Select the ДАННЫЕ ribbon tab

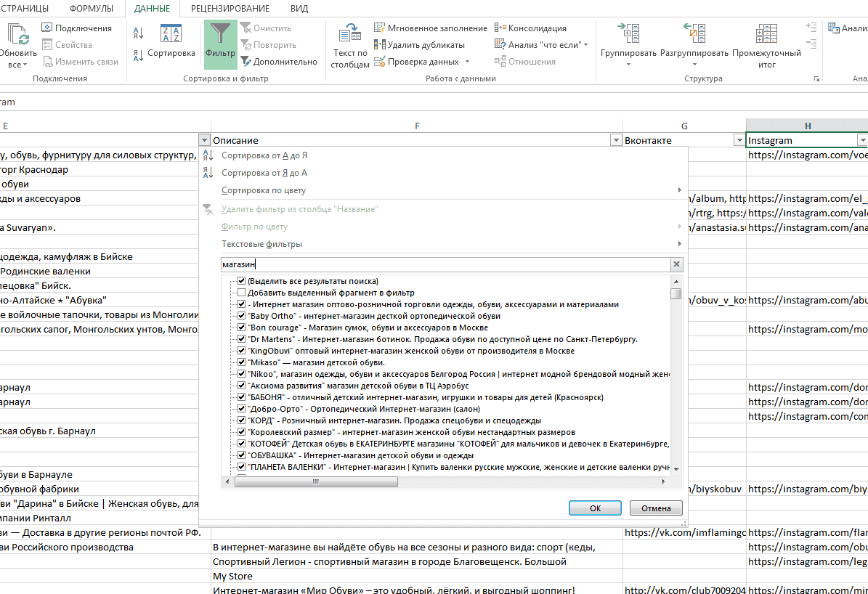[152, 8]
